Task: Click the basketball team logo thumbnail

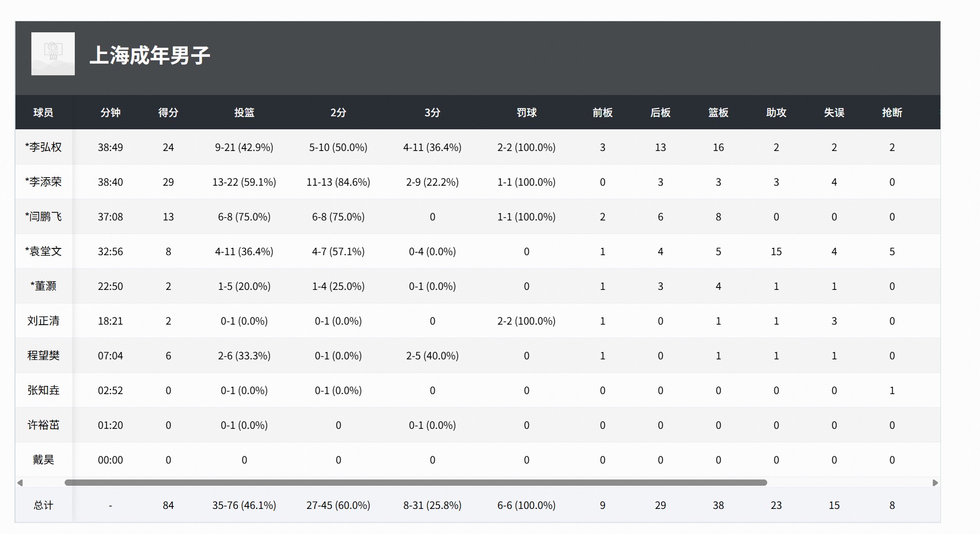Action: pyautogui.click(x=53, y=54)
